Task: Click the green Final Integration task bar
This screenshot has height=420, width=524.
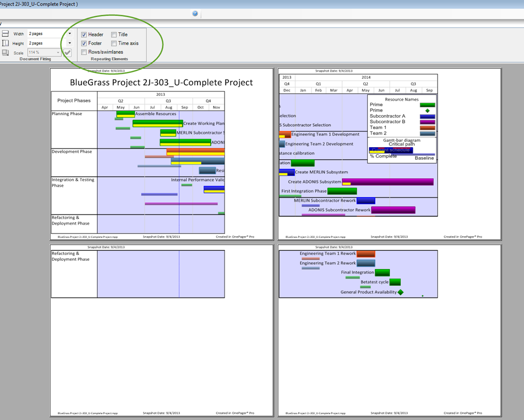Action: click(383, 272)
